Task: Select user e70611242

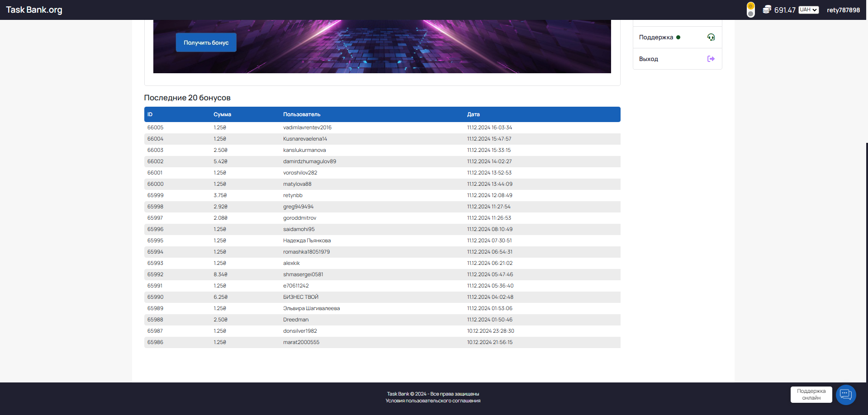Action: [296, 286]
